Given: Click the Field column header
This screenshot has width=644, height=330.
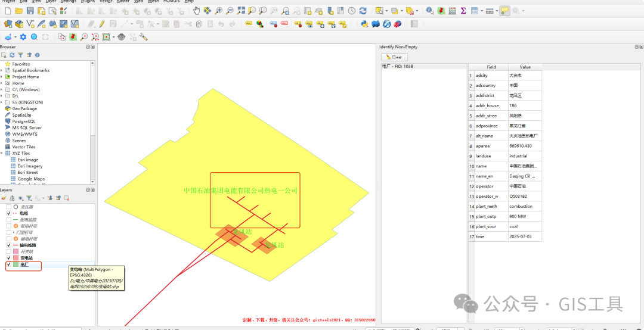Looking at the screenshot, I should (x=491, y=67).
